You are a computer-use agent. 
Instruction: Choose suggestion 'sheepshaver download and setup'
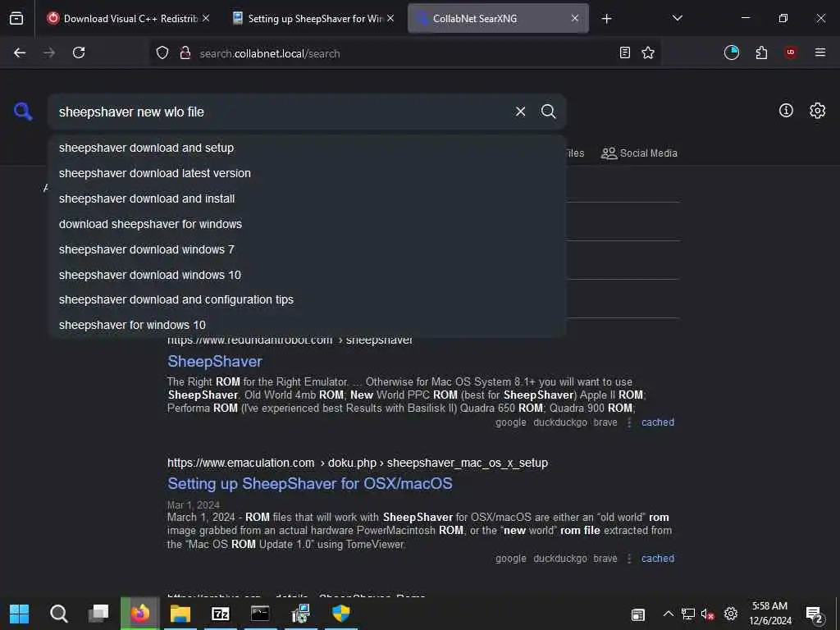(307, 148)
